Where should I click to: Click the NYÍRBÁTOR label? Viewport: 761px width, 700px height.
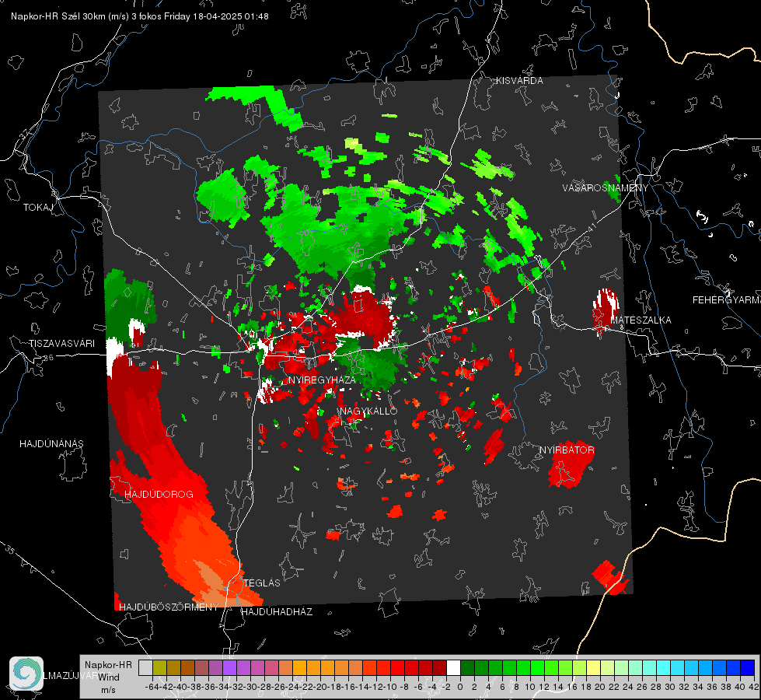pyautogui.click(x=567, y=450)
